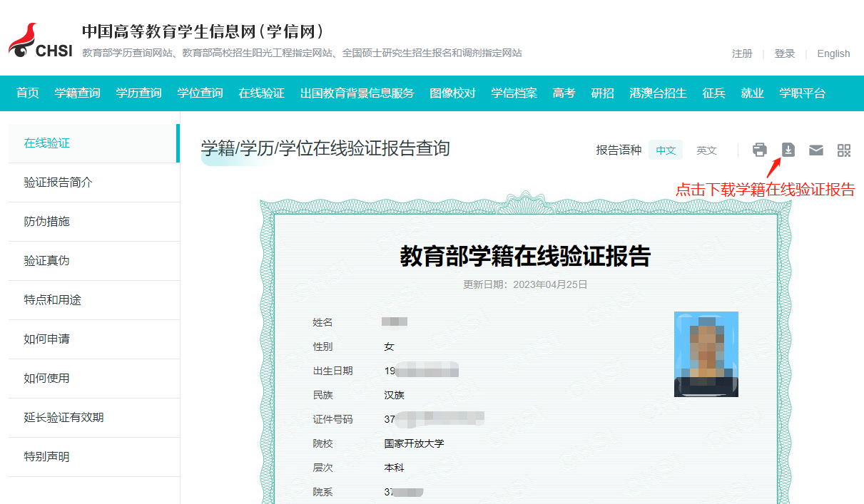Open 图像校对 in navigation bar
This screenshot has height=504, width=864.
click(x=453, y=93)
